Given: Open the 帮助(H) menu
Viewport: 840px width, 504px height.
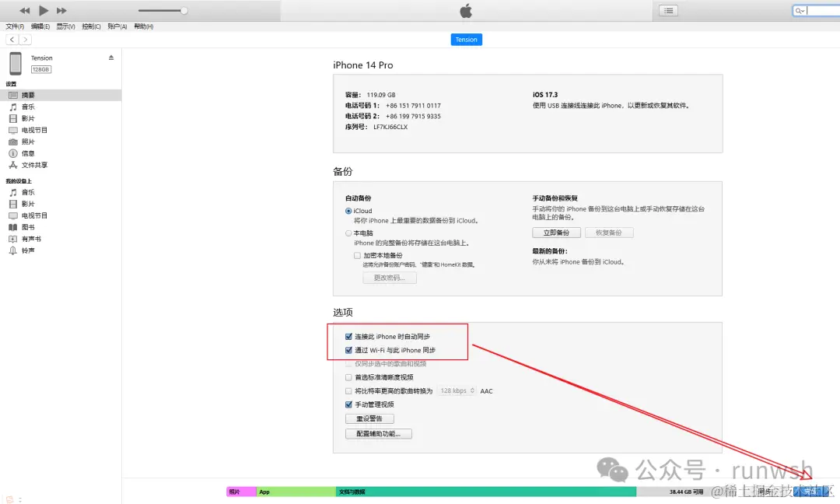Looking at the screenshot, I should coord(144,26).
